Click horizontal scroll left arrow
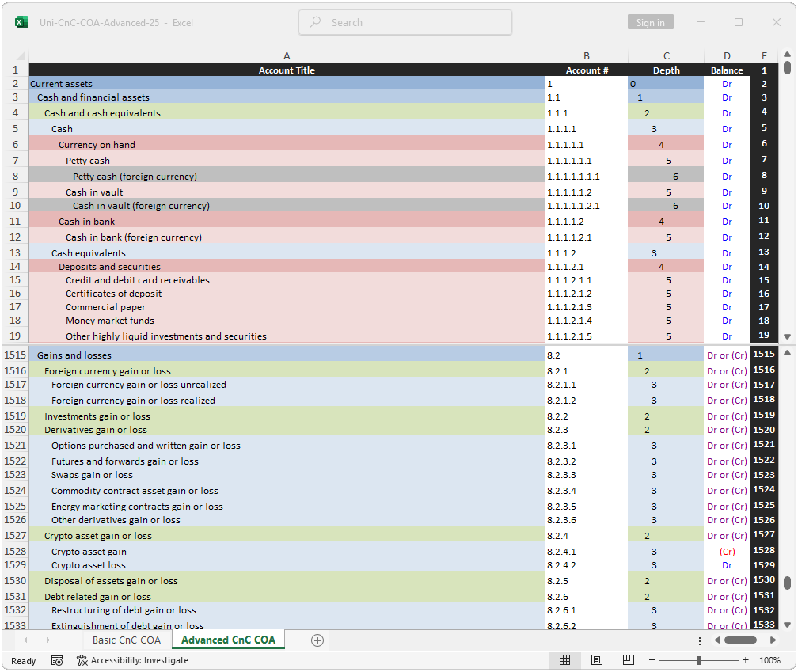 717,640
